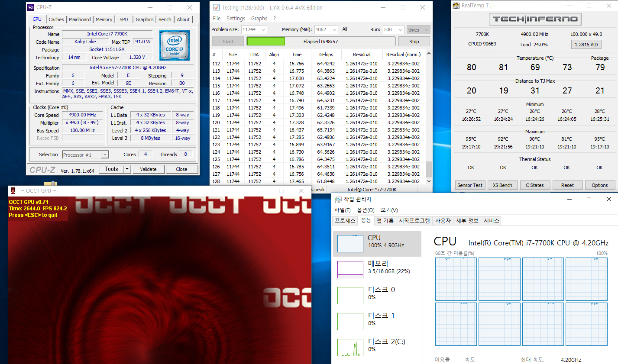This screenshot has width=618, height=364.
Task: Open the Mainboard tab in CPU-Z
Action: tap(80, 19)
